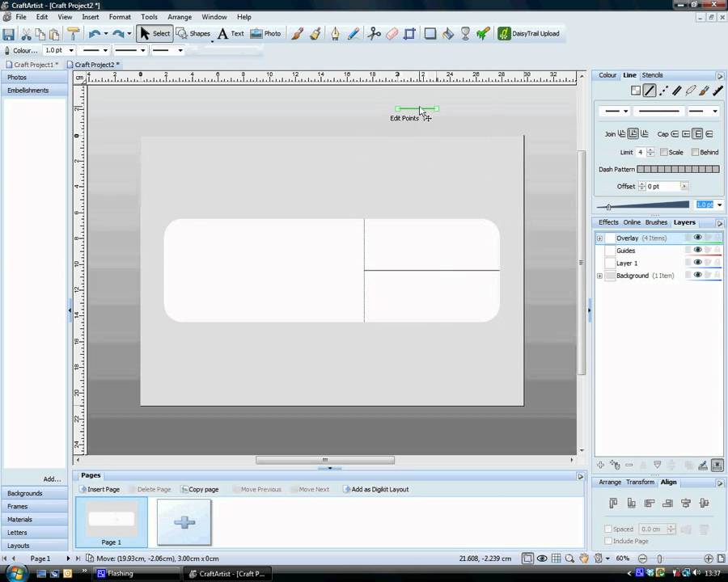Viewport: 728px width, 582px height.
Task: Select the spray brush tool
Action: click(315, 34)
